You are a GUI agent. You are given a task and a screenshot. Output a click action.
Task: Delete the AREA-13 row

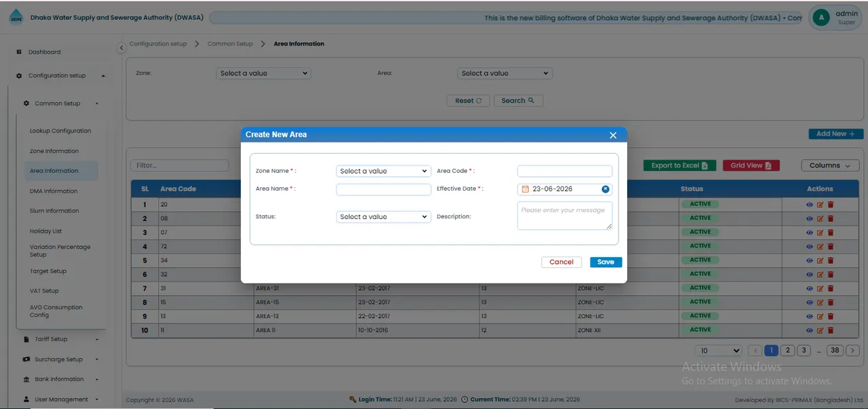pos(831,316)
